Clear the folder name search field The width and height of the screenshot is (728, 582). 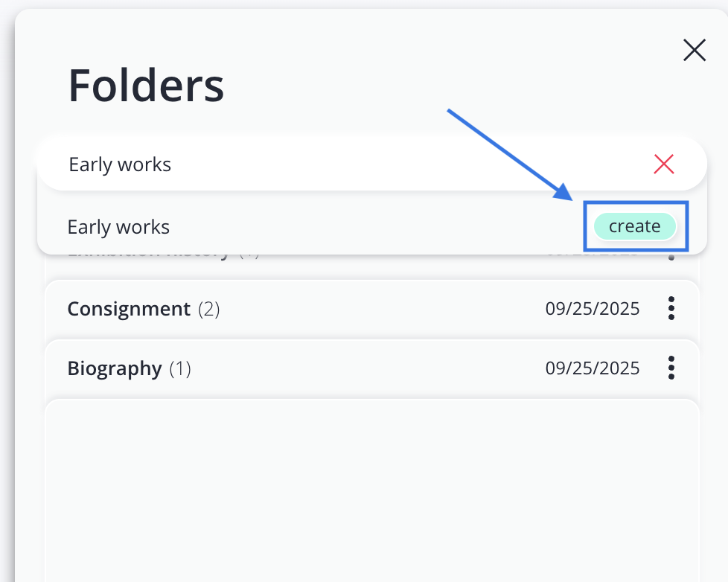(x=663, y=164)
